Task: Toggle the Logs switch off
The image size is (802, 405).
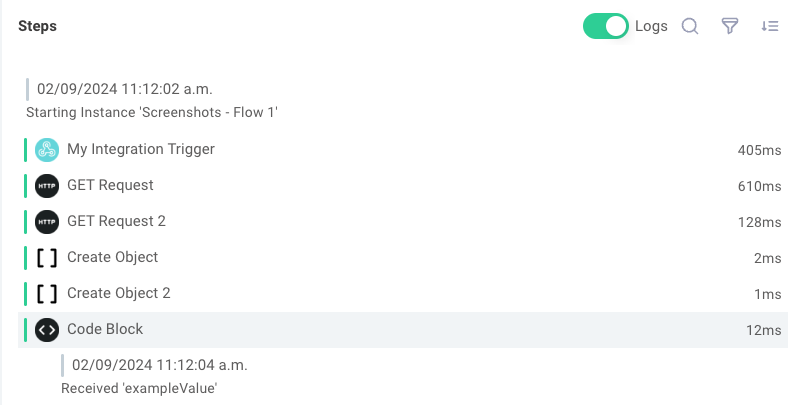Action: coord(606,26)
